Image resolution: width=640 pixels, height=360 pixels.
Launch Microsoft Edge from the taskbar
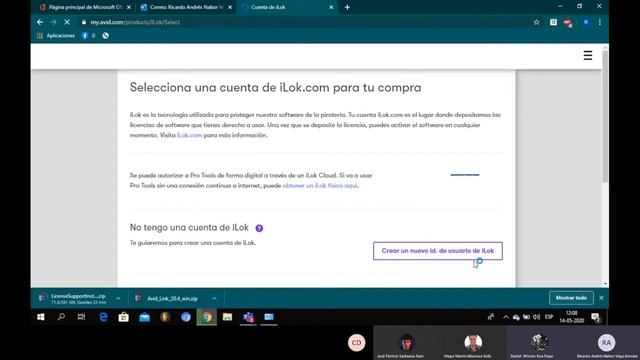pyautogui.click(x=103, y=317)
